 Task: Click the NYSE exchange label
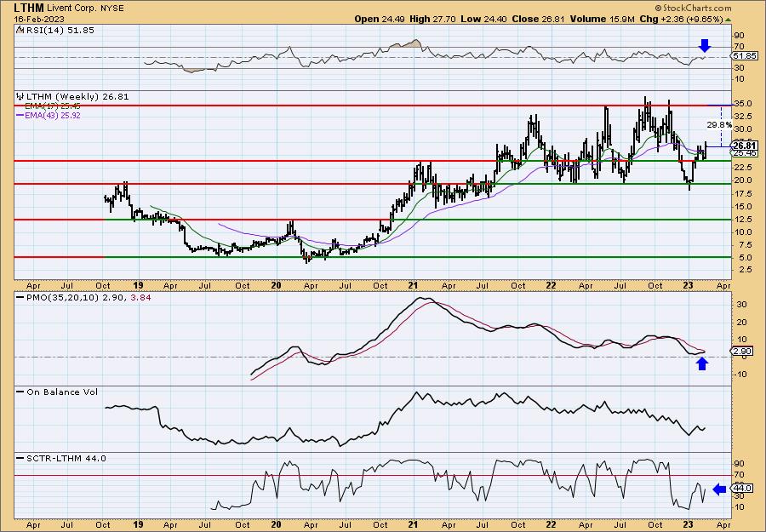[111, 9]
